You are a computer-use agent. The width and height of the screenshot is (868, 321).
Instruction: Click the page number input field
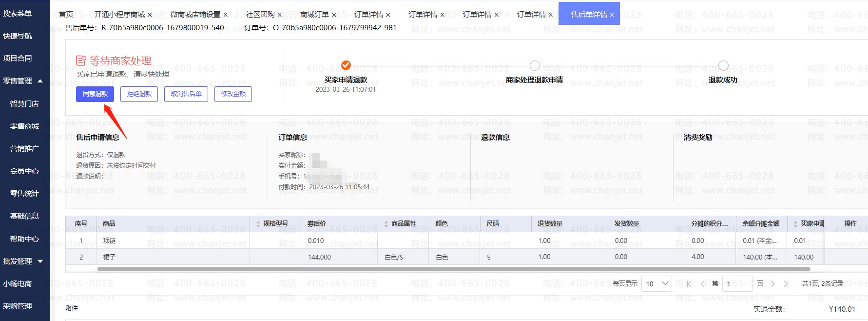pos(737,284)
